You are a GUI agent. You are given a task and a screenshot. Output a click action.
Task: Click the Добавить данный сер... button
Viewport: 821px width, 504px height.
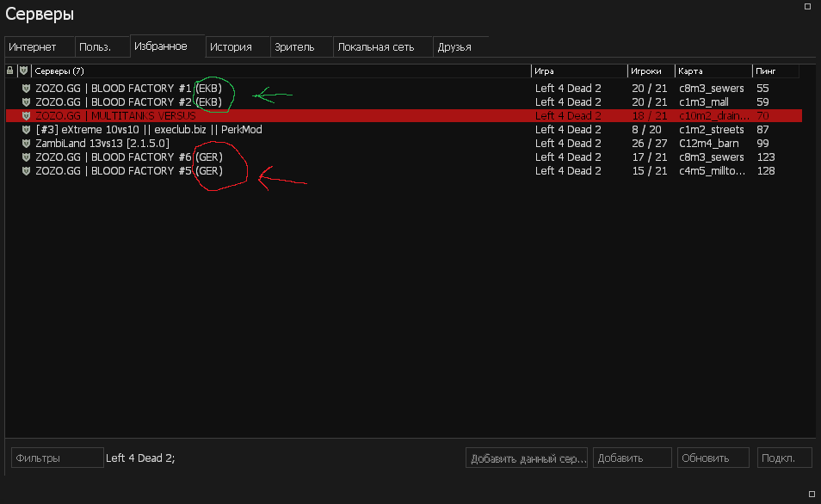click(527, 458)
